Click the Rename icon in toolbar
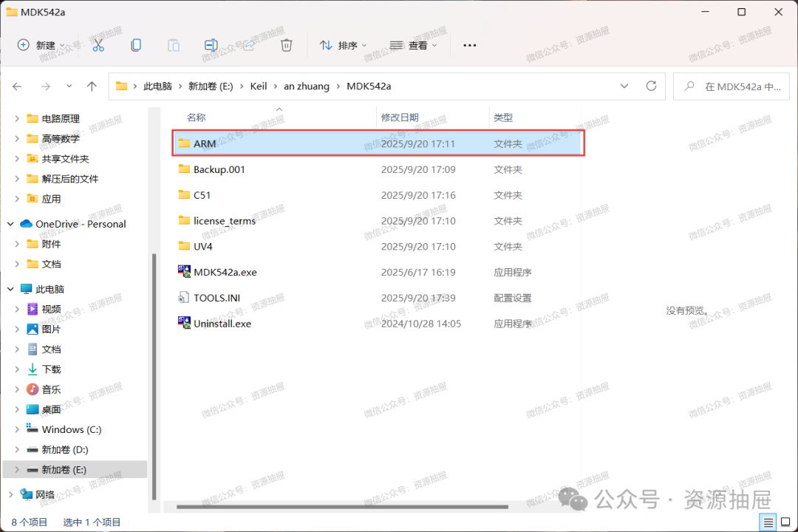The image size is (798, 532). click(x=211, y=45)
